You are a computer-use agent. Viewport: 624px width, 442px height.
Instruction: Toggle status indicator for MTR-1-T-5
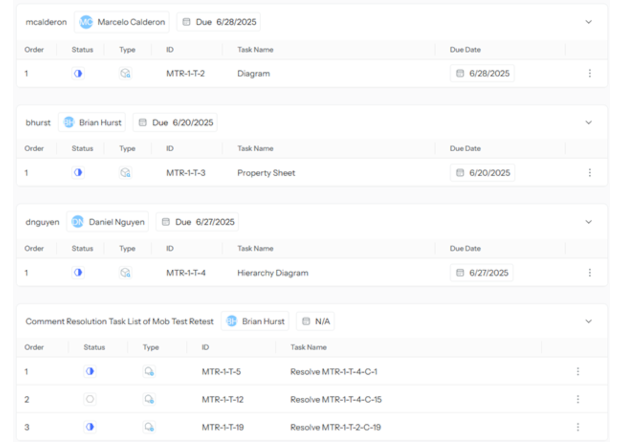pyautogui.click(x=90, y=371)
